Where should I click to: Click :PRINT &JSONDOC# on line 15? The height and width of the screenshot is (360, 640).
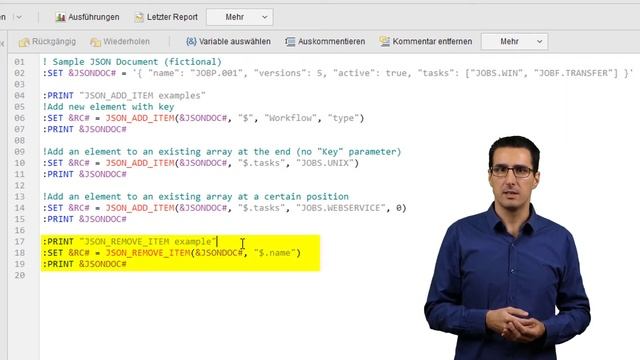click(84, 219)
